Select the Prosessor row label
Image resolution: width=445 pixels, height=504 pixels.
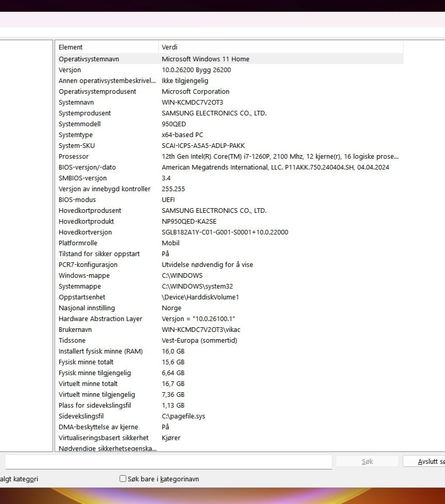point(74,156)
